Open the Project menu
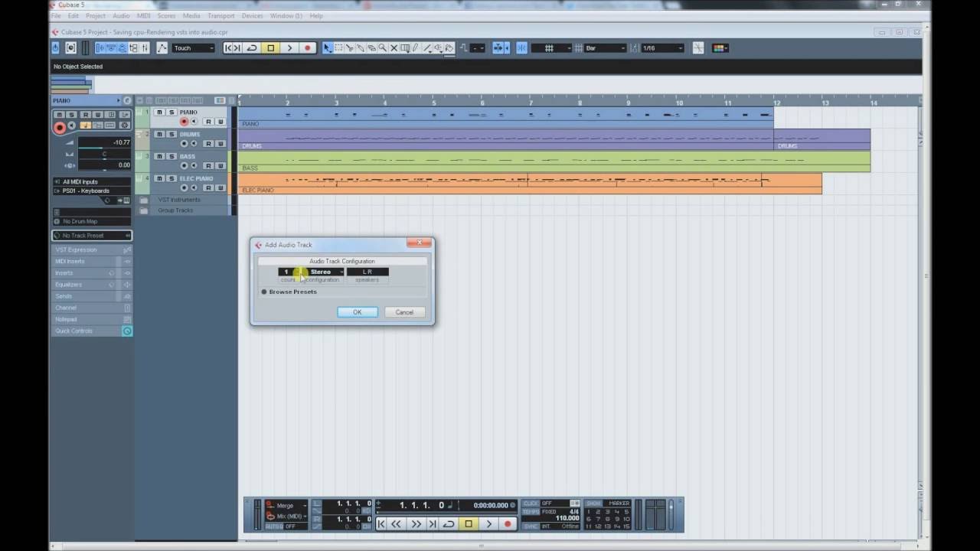 [x=96, y=15]
